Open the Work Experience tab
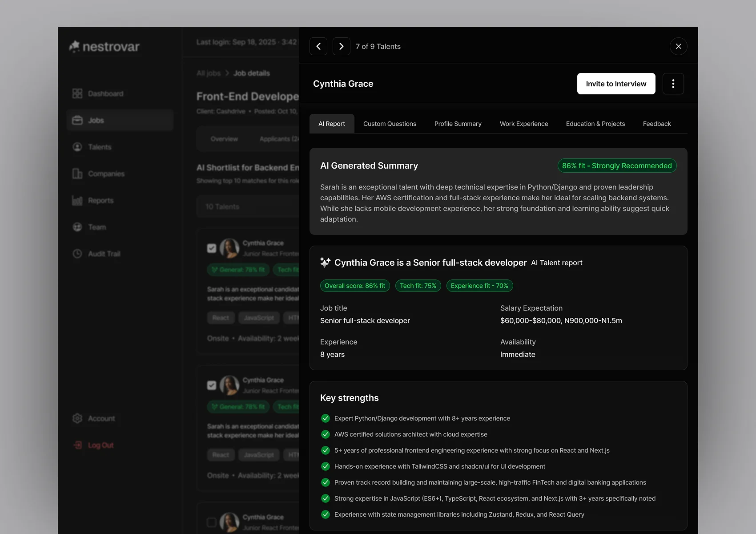Screen dimensions: 756x534 tap(524, 124)
